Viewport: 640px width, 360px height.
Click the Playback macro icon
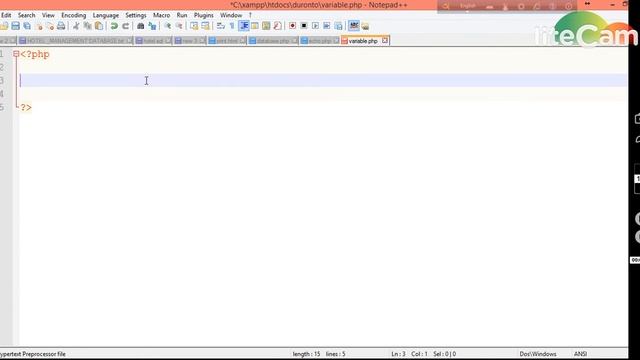(x=315, y=26)
